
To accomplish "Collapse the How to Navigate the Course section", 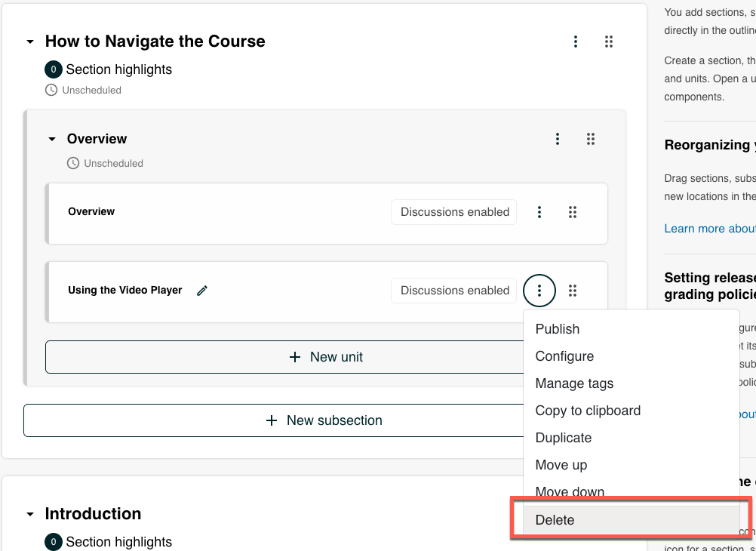I will 30,42.
